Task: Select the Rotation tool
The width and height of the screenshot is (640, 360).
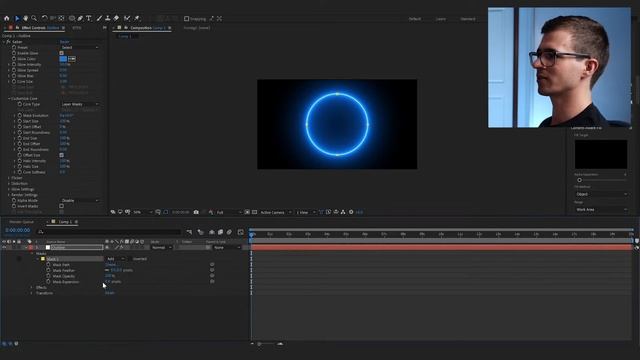Action: coord(44,18)
